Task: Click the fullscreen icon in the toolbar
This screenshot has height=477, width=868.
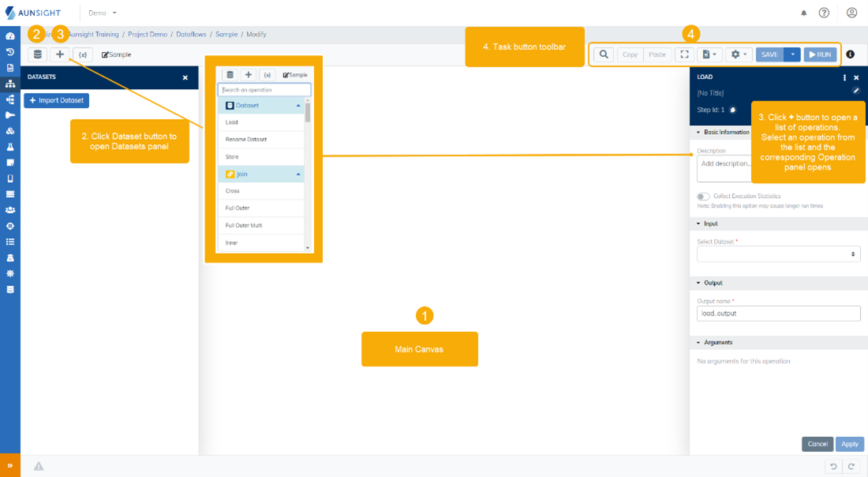Action: (684, 54)
